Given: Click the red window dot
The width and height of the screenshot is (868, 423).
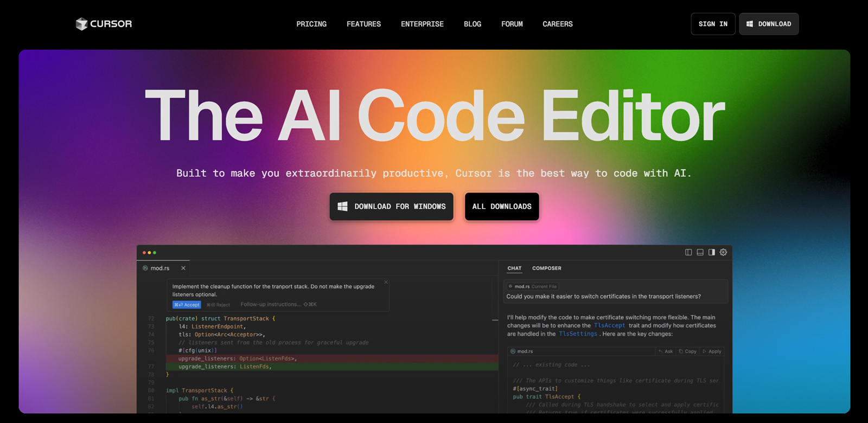Looking at the screenshot, I should coord(144,253).
